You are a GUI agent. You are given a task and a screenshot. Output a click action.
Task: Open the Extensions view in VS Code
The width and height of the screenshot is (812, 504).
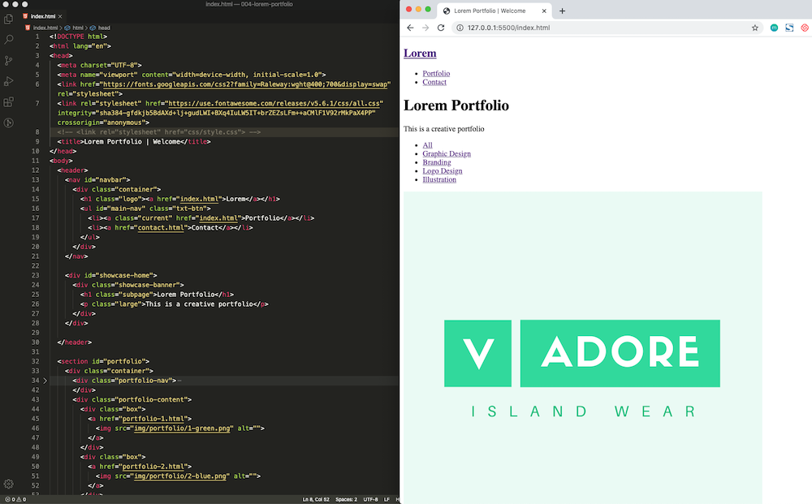tap(8, 102)
